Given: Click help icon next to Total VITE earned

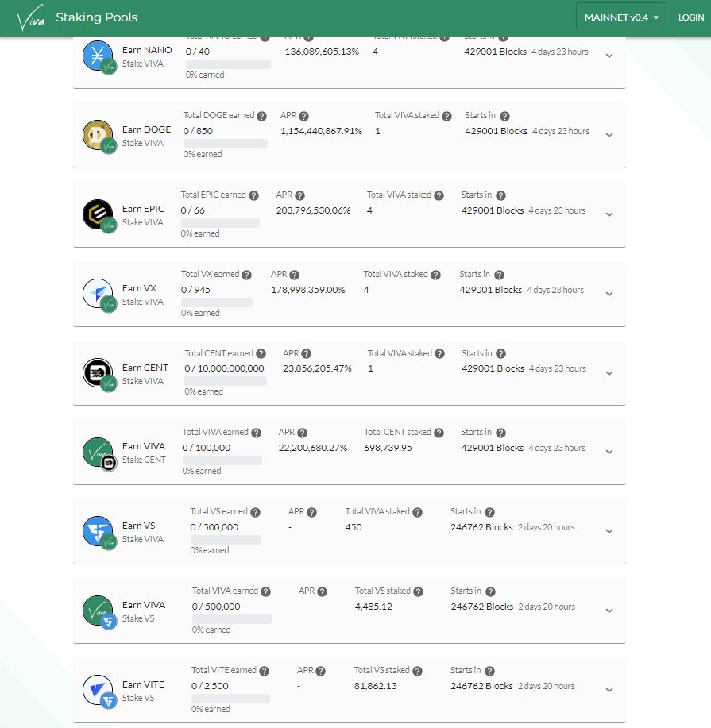Looking at the screenshot, I should (264, 671).
